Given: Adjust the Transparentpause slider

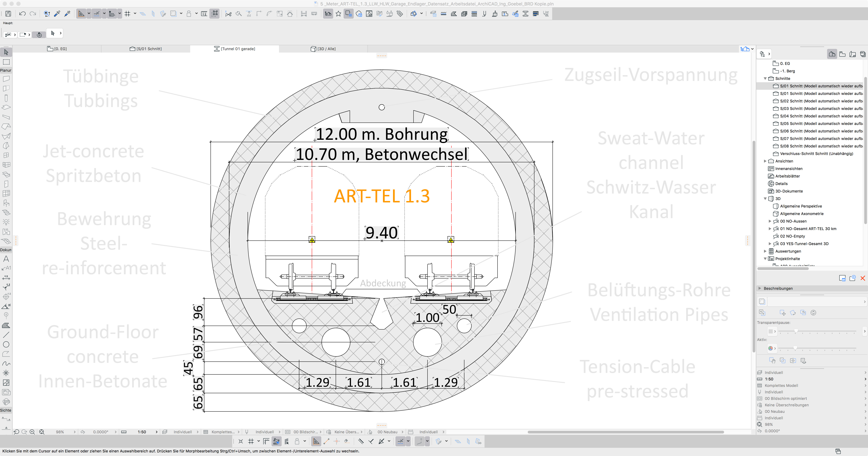Looking at the screenshot, I should (796, 331).
